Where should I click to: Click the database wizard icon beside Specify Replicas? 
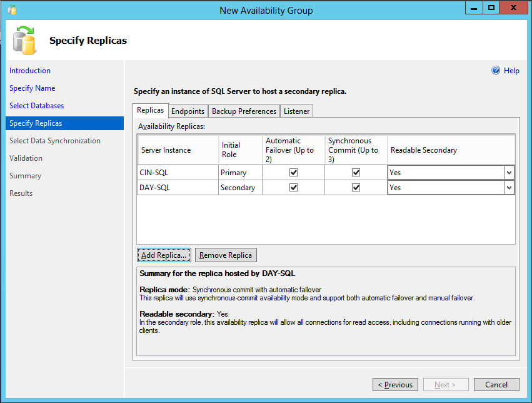[24, 41]
